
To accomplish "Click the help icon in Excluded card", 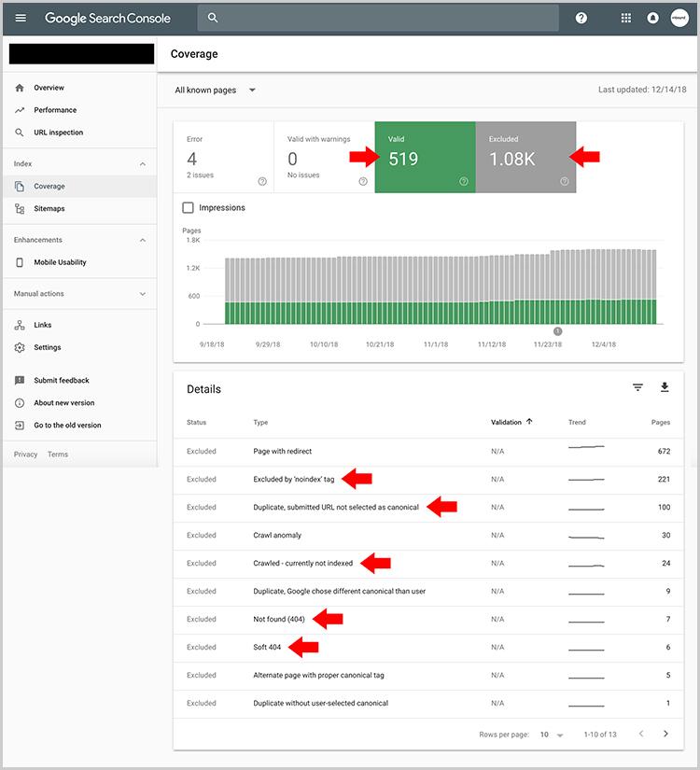I will pos(565,182).
